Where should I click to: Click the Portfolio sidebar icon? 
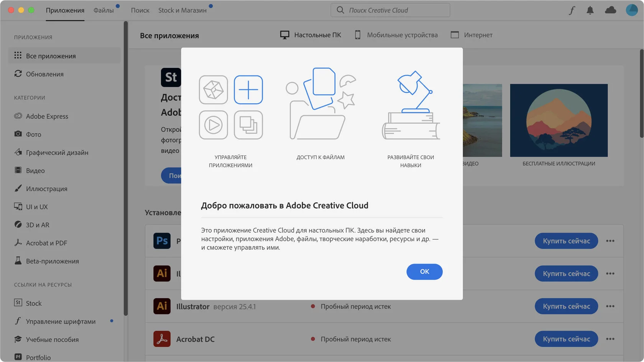click(x=18, y=357)
